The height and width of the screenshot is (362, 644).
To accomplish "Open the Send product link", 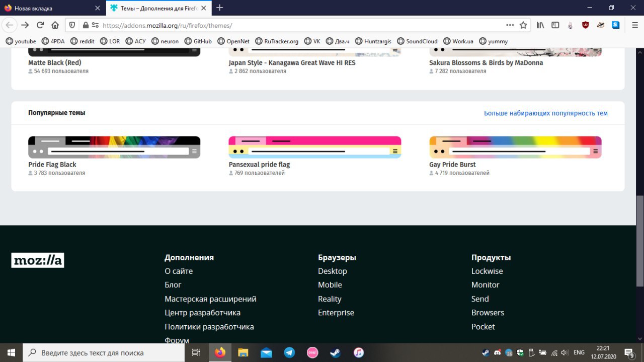I will tap(480, 299).
